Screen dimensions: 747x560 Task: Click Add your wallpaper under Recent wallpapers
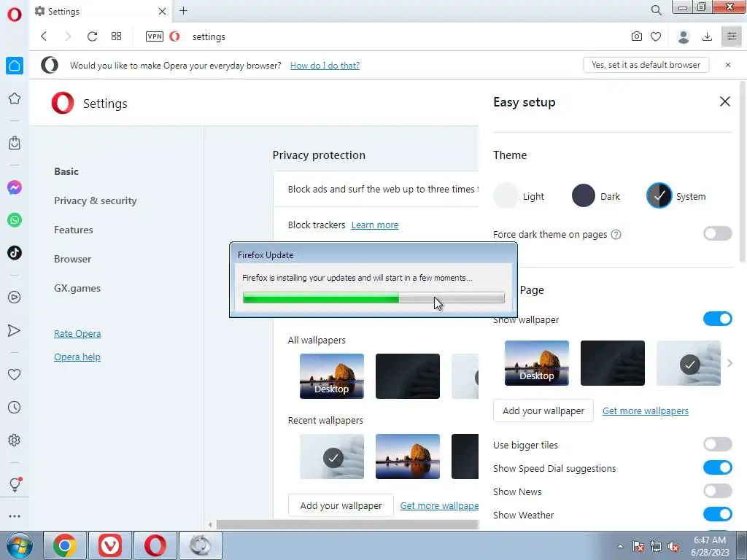(x=341, y=505)
